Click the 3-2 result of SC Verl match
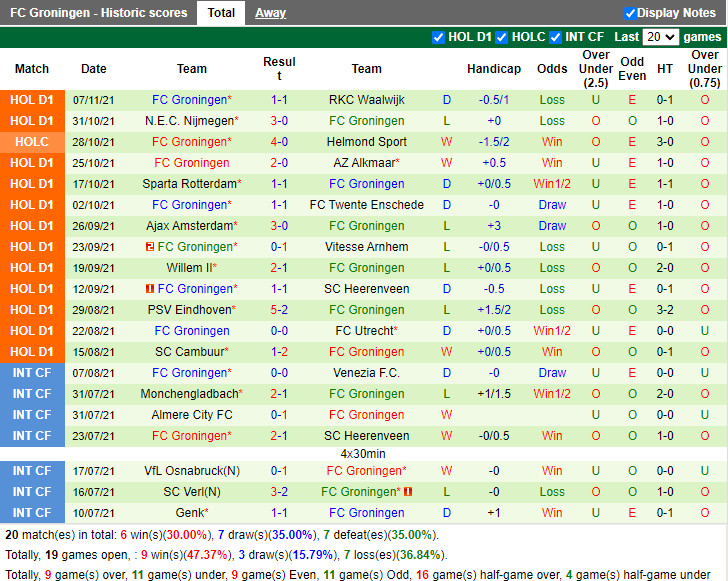728x581 pixels. coord(279,491)
